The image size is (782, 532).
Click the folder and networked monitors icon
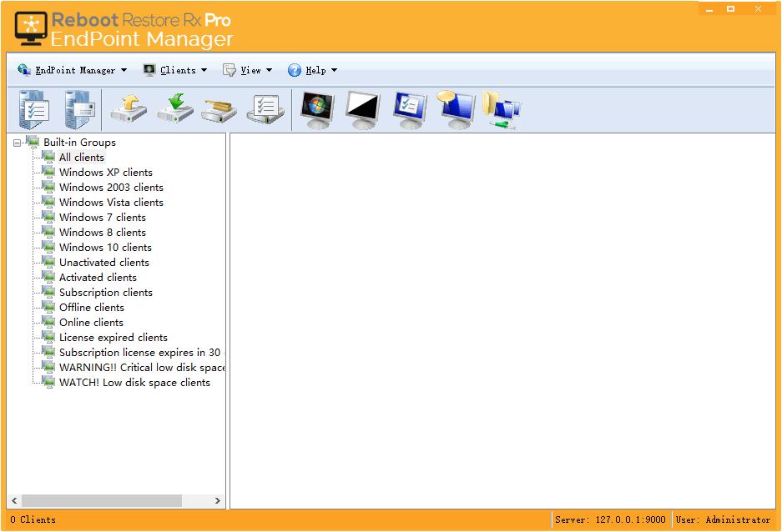(502, 111)
